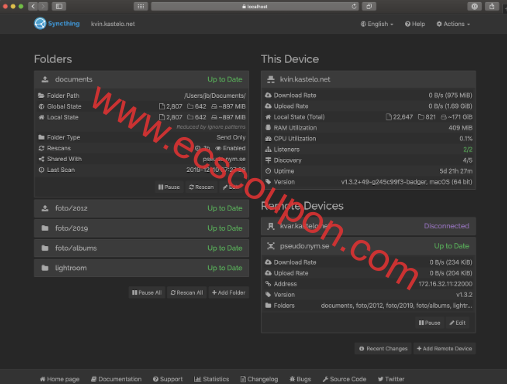Image resolution: width=507 pixels, height=384 pixels.
Task: Click the kvin.kastelo.net navbar device name
Action: coord(113,24)
